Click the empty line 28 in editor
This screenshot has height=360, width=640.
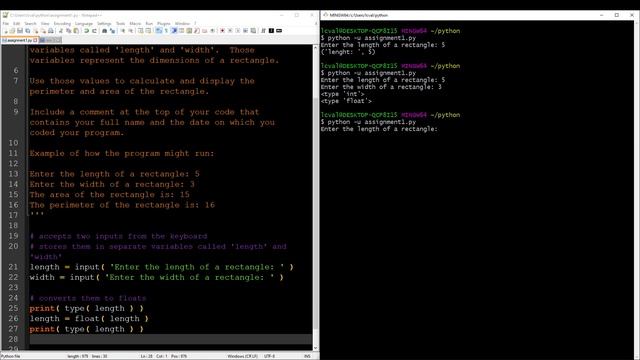(x=171, y=339)
